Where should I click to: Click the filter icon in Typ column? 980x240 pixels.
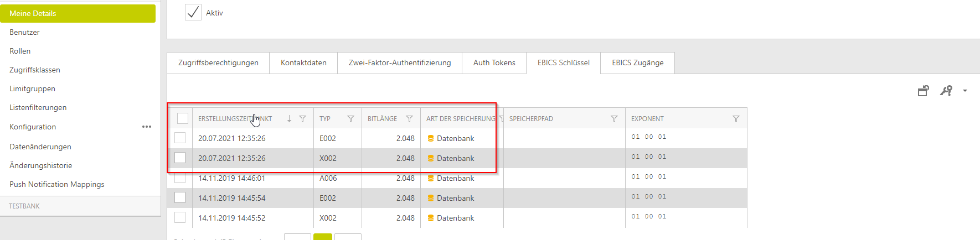click(350, 119)
